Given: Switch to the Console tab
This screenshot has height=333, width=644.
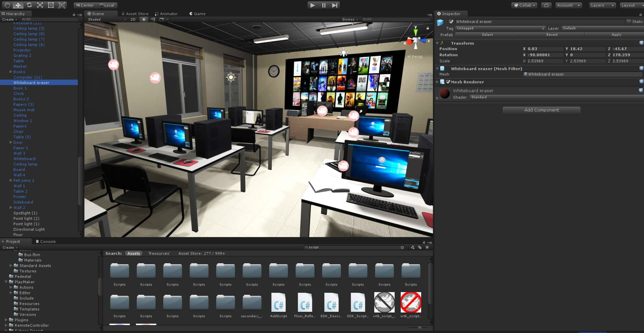Looking at the screenshot, I should pos(46,241).
